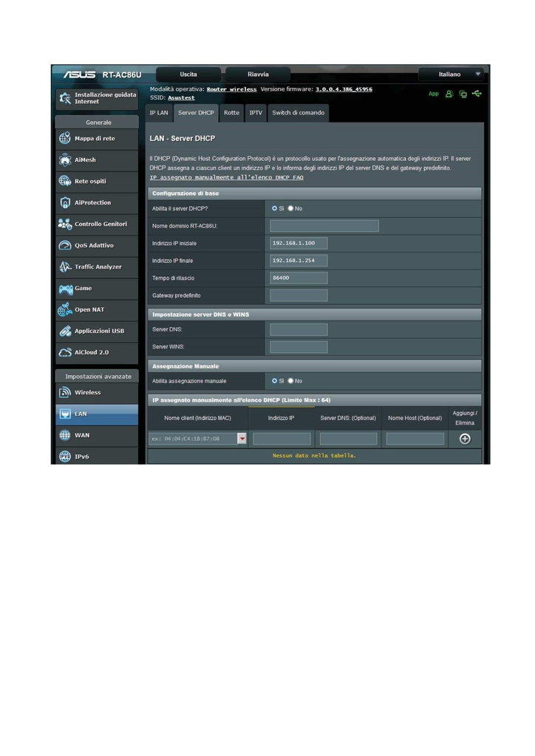This screenshot has height=756, width=535.
Task: Click the Nome dominio RT-AC86U input field
Action: (x=324, y=226)
